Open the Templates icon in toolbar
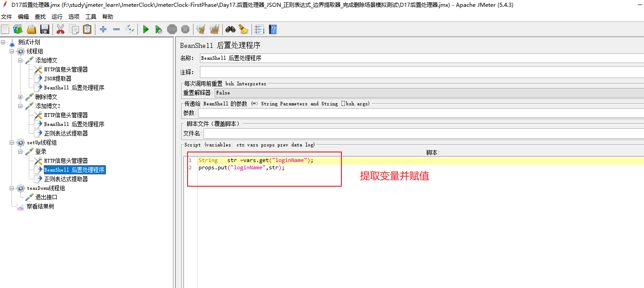Viewport: 644px width, 288px height. (18, 30)
